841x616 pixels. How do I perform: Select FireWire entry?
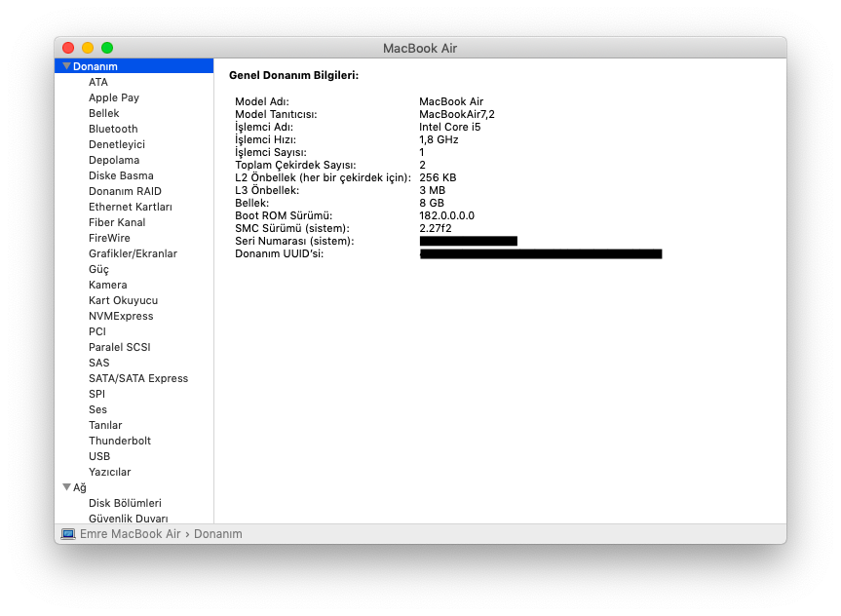(109, 238)
